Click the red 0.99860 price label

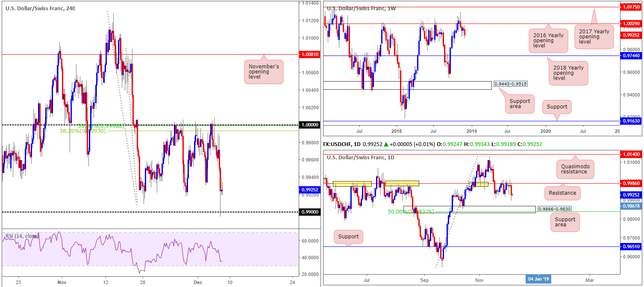631,183
